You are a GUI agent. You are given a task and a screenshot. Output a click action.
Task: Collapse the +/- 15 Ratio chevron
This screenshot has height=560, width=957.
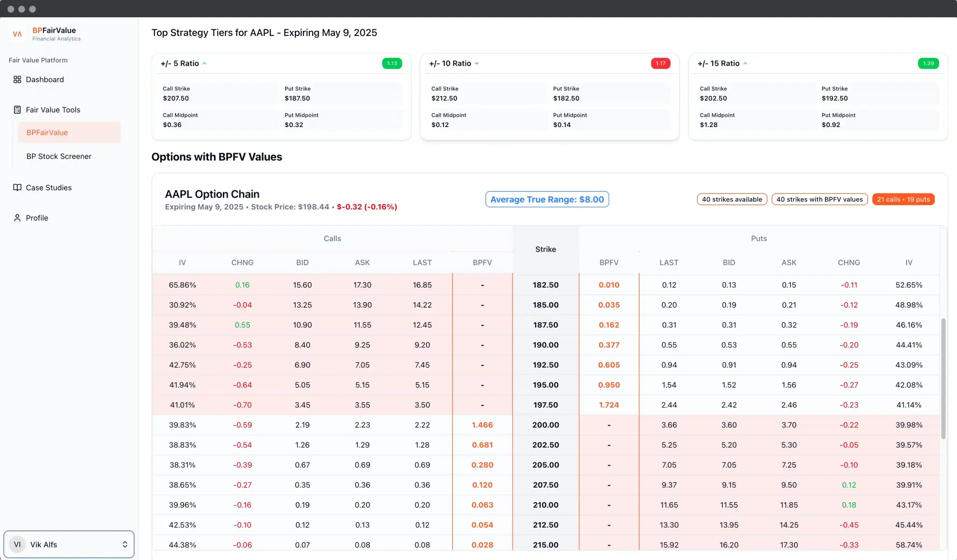[745, 64]
